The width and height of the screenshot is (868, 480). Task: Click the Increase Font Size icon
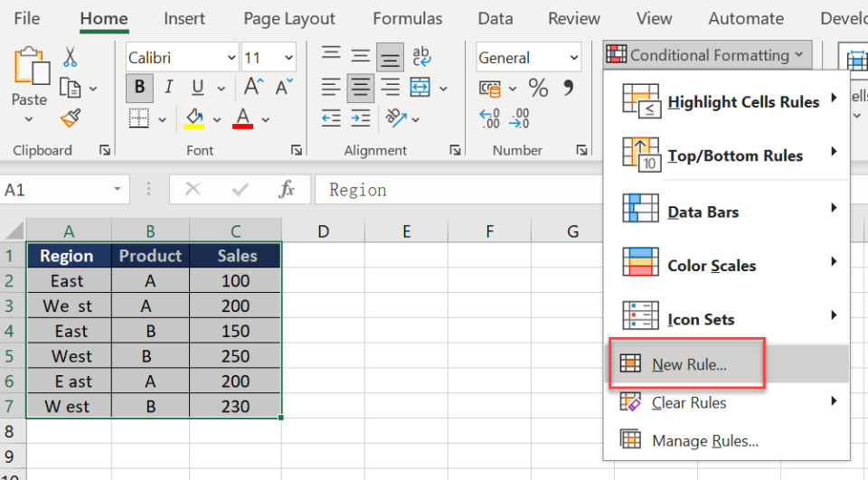tap(254, 87)
